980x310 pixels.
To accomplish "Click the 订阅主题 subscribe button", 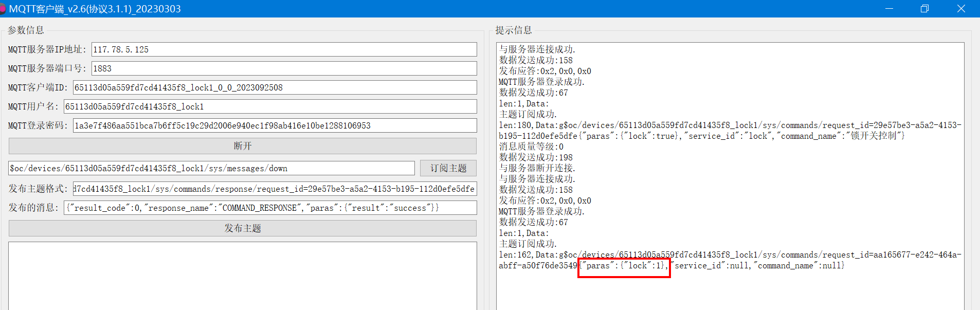I will (x=448, y=168).
